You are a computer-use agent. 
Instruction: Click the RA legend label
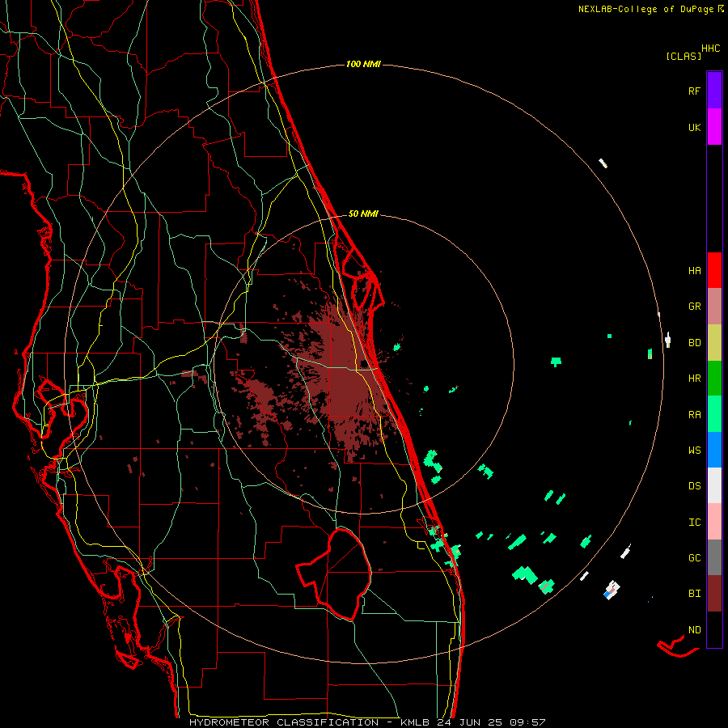694,414
